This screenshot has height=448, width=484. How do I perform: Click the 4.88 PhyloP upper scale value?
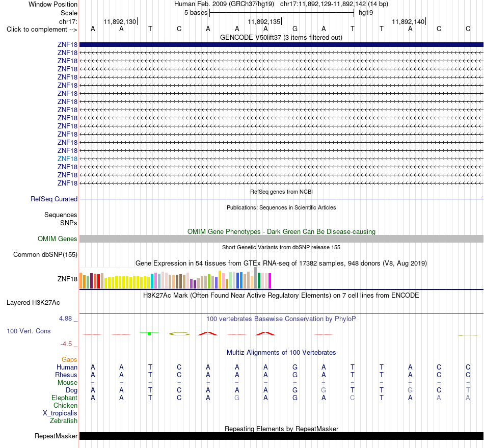[65, 319]
